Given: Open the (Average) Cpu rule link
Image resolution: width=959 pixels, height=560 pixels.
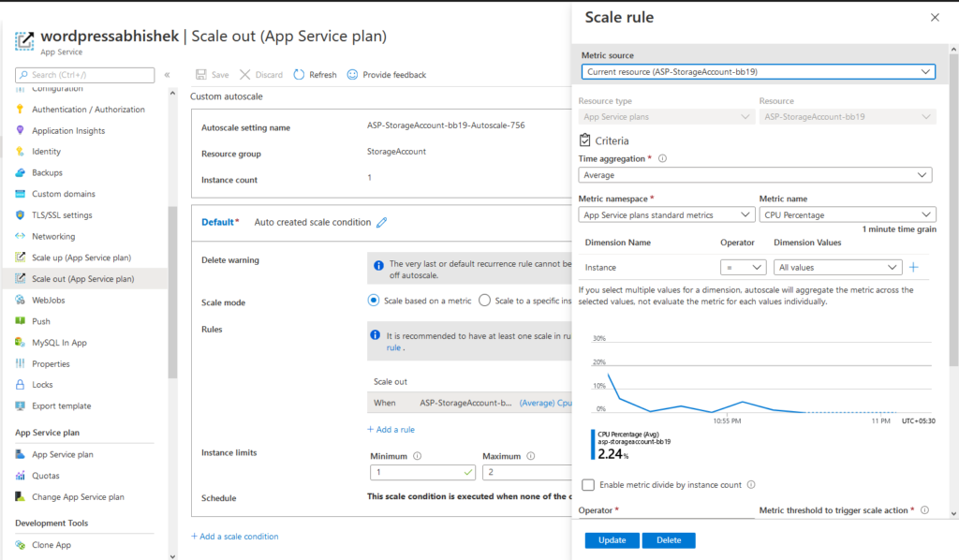Looking at the screenshot, I should pos(546,403).
